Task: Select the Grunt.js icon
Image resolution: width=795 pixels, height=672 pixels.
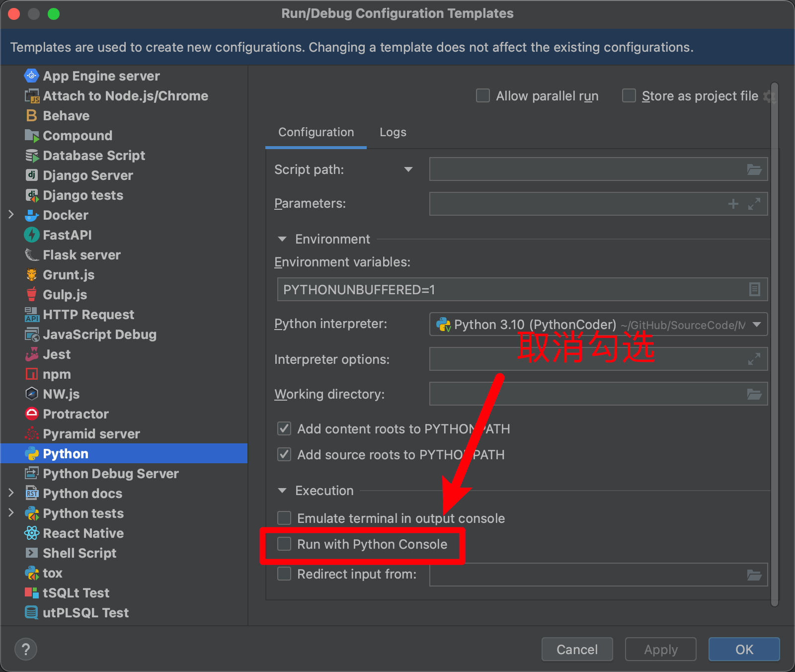Action: click(31, 274)
